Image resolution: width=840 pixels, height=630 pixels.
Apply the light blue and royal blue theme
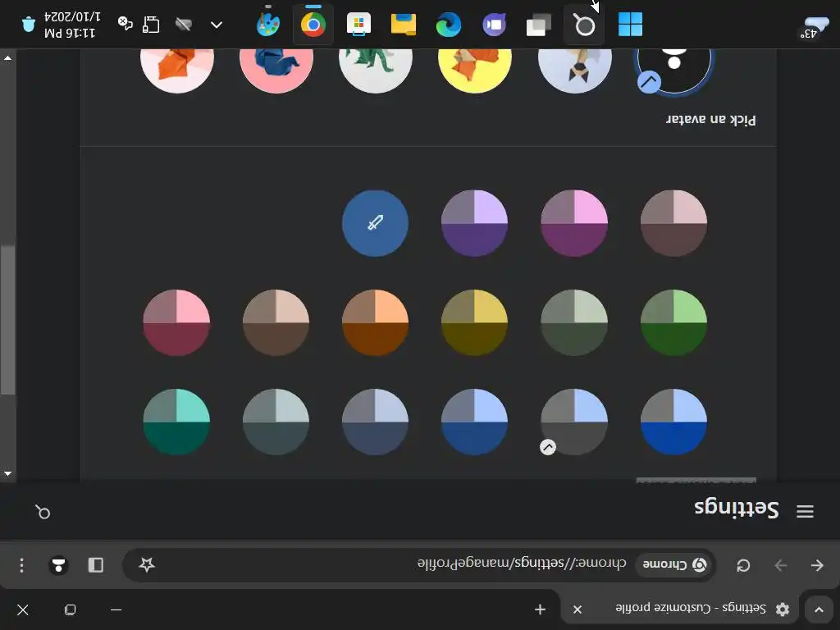pyautogui.click(x=674, y=422)
